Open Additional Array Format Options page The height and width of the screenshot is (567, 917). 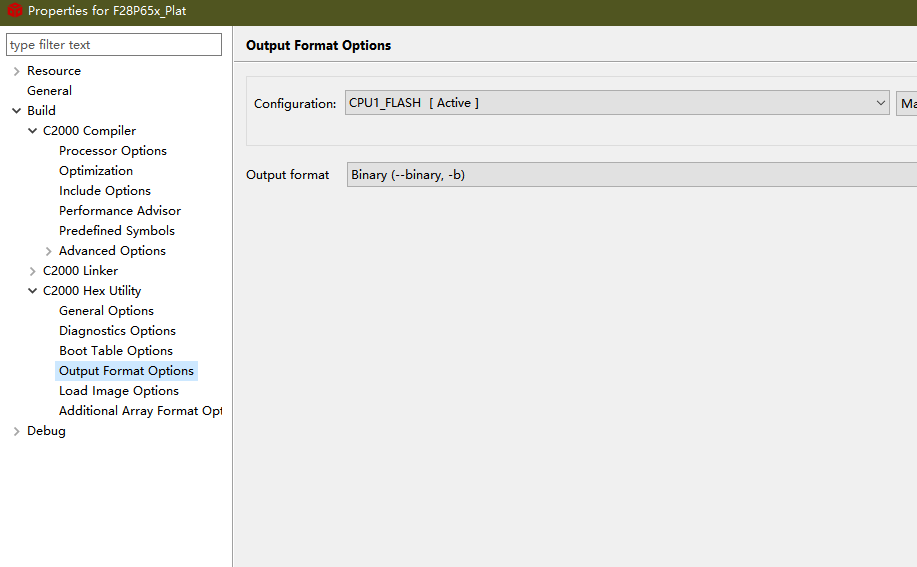(140, 411)
